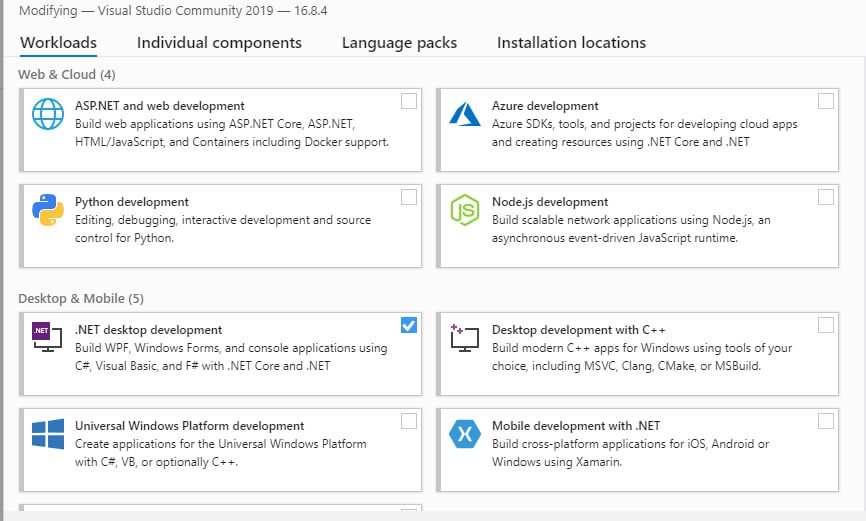Click the Azure development title text
This screenshot has height=521, width=866.
545,106
